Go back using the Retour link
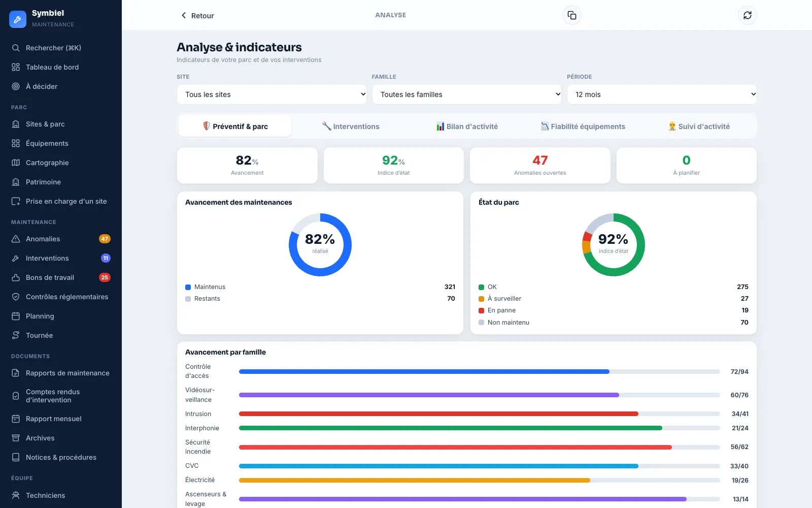812x508 pixels. 197,15
